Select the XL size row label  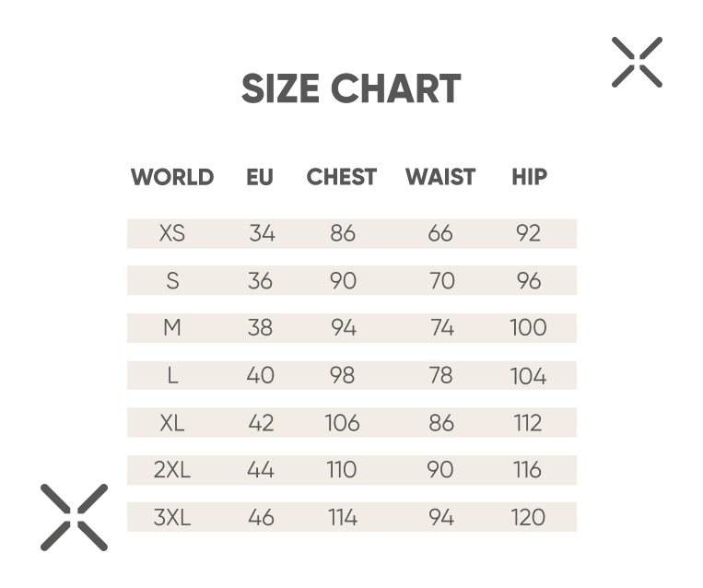tap(172, 422)
